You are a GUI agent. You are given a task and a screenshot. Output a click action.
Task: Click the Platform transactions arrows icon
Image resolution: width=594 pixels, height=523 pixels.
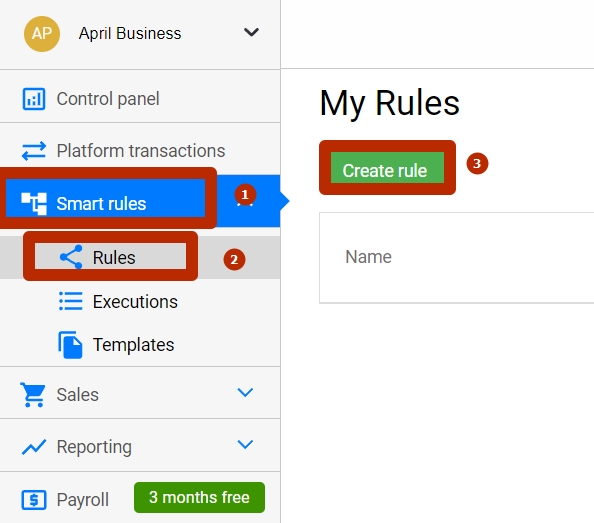pos(34,151)
